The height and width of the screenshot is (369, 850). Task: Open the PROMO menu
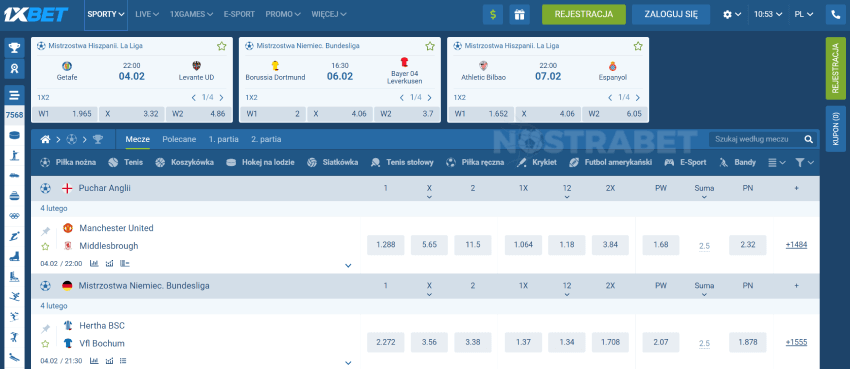283,14
